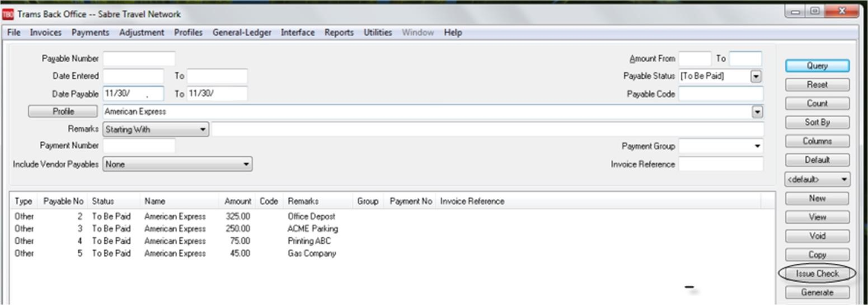The height and width of the screenshot is (305, 868).
Task: Open the General-Ledger menu
Action: pyautogui.click(x=241, y=33)
